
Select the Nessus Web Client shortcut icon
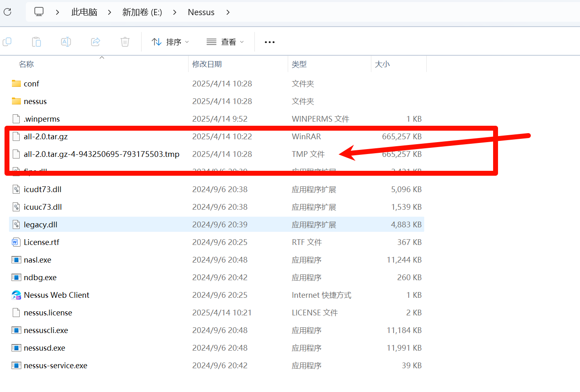coord(16,295)
